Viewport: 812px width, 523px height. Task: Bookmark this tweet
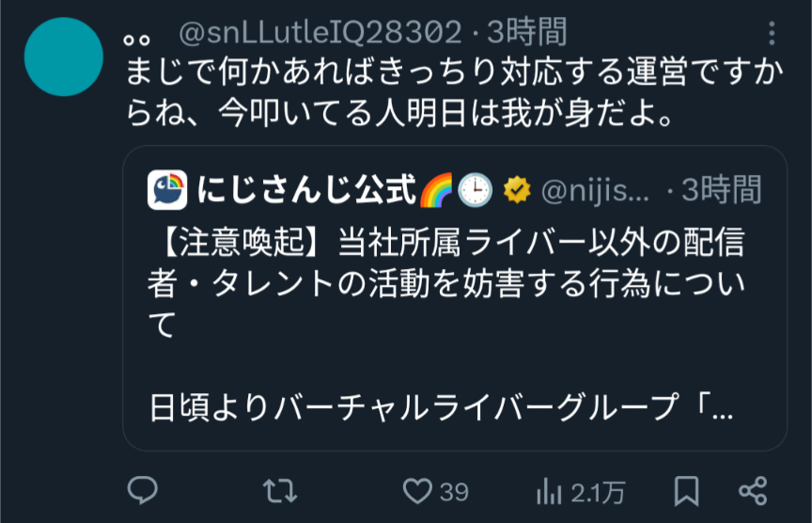pyautogui.click(x=687, y=491)
